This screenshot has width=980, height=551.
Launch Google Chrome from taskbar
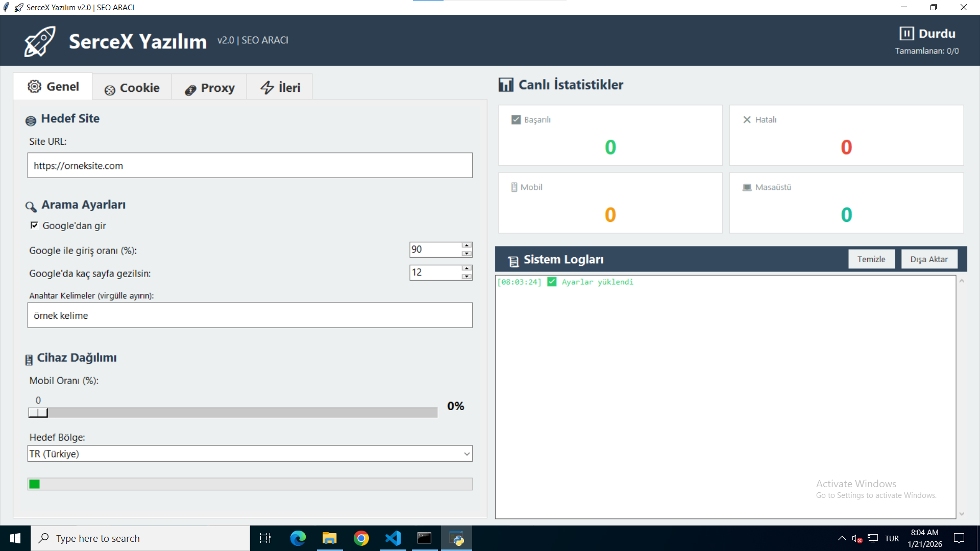(361, 538)
